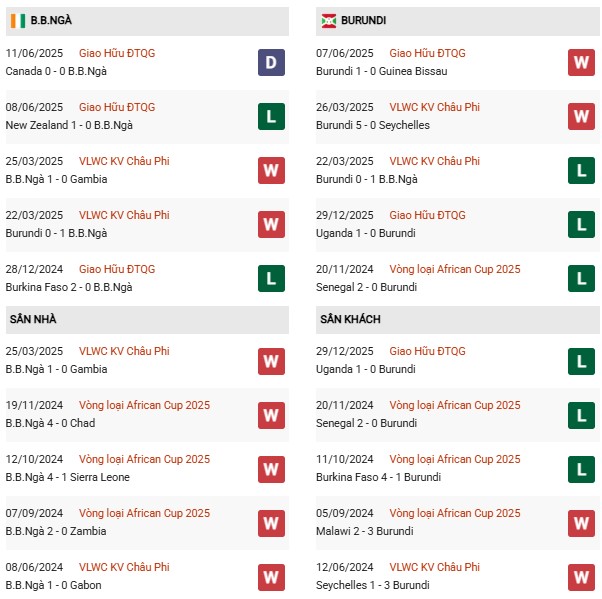Click L badge for Burkina Faso 2-0 B.B.Ngà

tap(271, 278)
